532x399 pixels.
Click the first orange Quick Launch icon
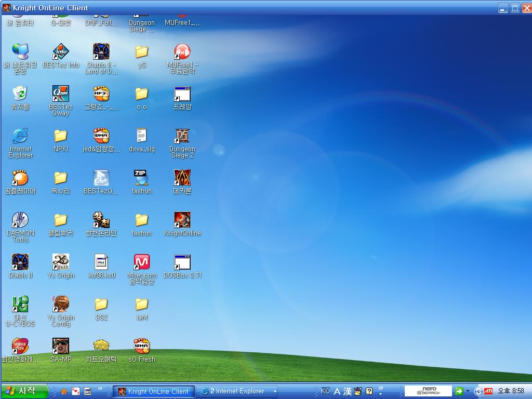64,392
